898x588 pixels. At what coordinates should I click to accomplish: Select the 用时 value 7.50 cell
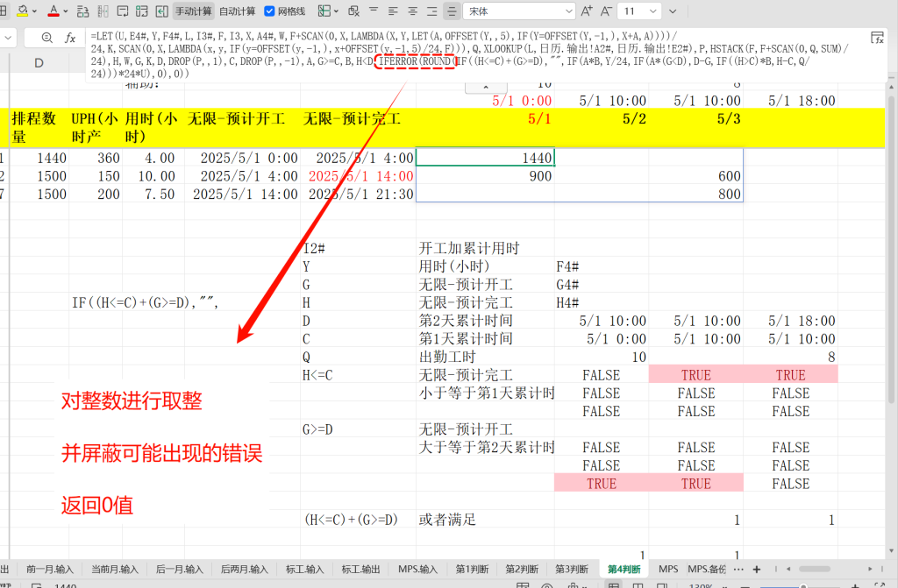[x=153, y=194]
